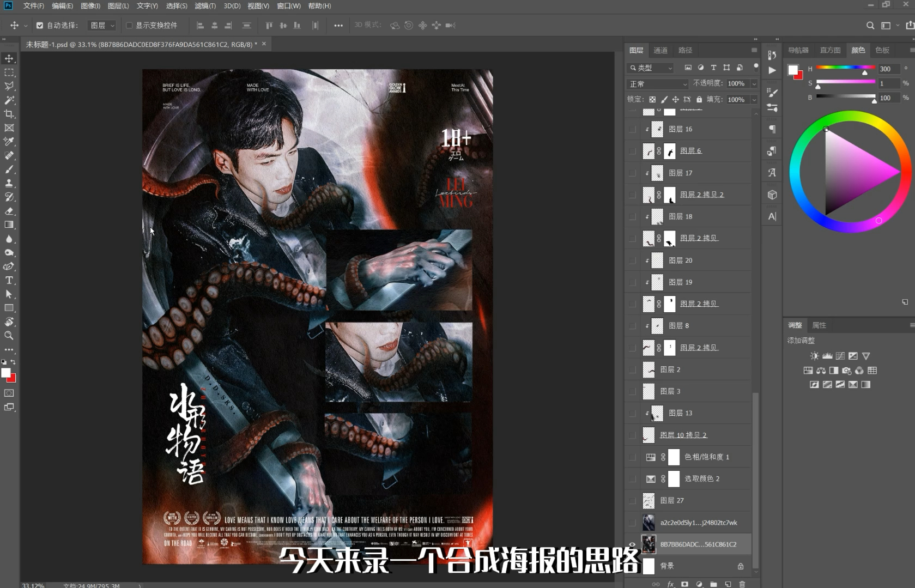Click the hue H value field 300

(888, 69)
